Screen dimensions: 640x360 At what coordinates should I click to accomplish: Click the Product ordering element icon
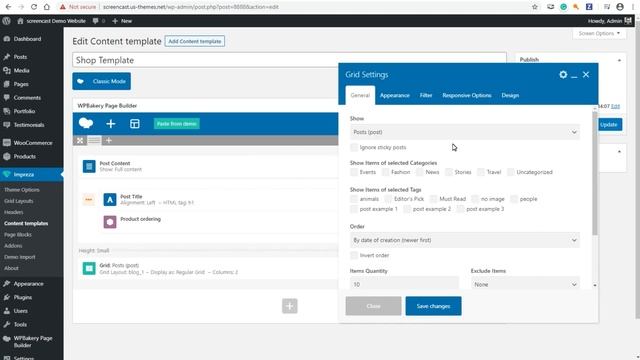coord(110,222)
